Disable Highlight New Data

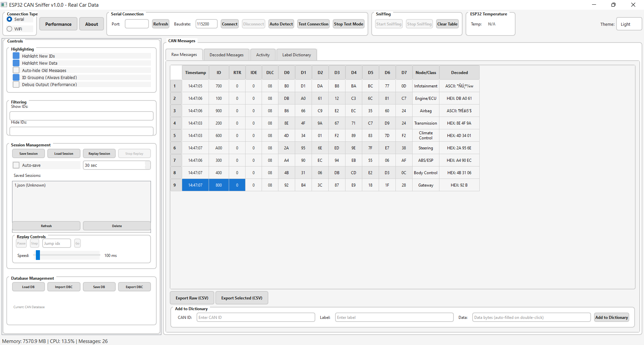[16, 63]
